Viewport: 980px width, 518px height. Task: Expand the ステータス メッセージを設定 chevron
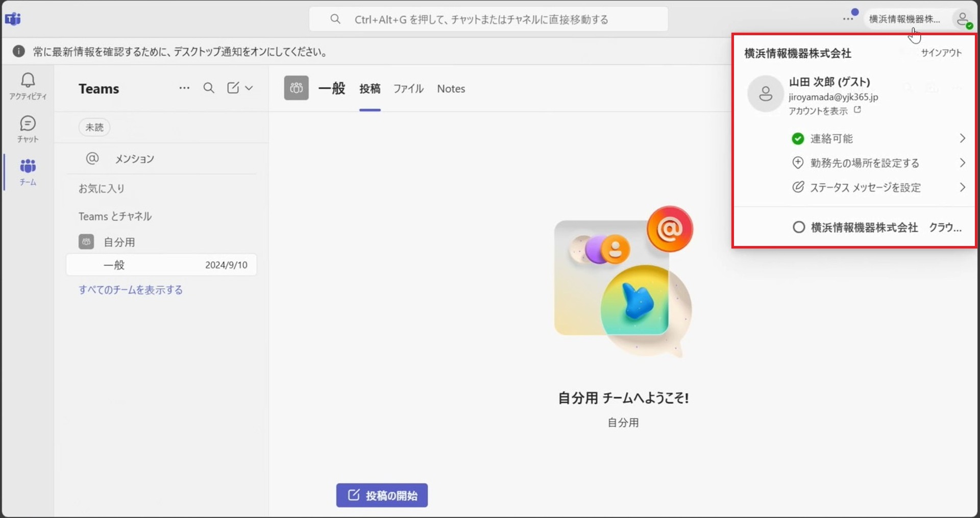963,187
